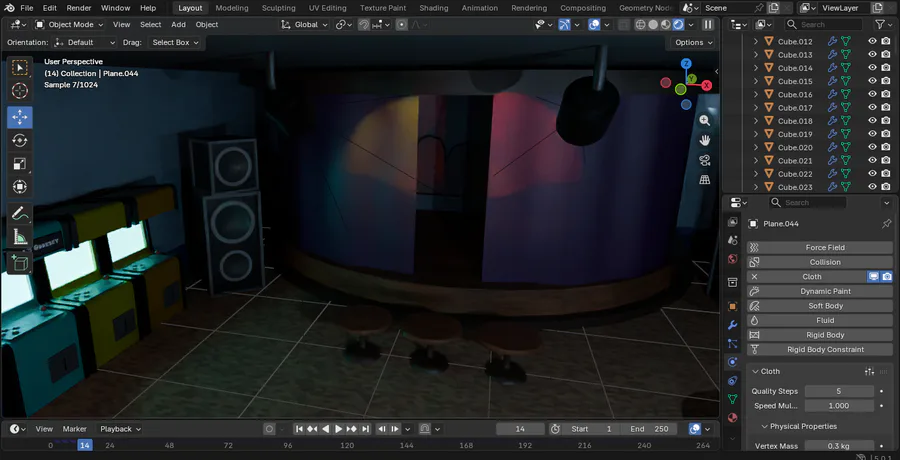This screenshot has height=460, width=900.
Task: Choose the Scale tool
Action: tap(20, 164)
